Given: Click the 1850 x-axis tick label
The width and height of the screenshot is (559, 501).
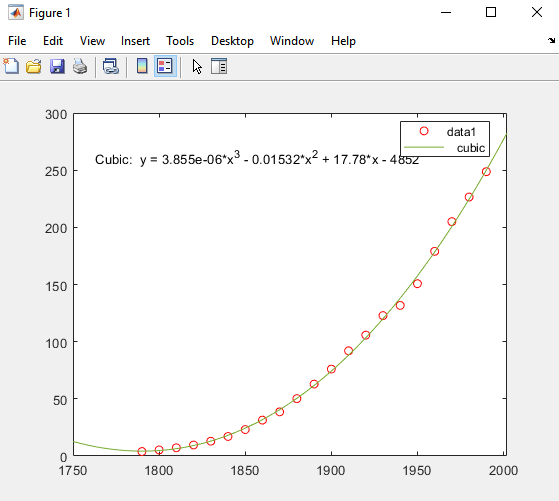Looking at the screenshot, I should tap(245, 471).
